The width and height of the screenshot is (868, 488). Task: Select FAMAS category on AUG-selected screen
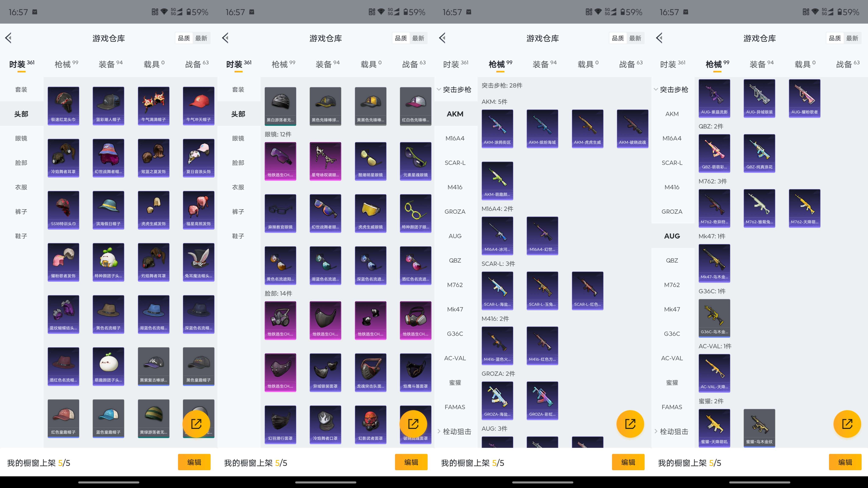[x=672, y=407]
